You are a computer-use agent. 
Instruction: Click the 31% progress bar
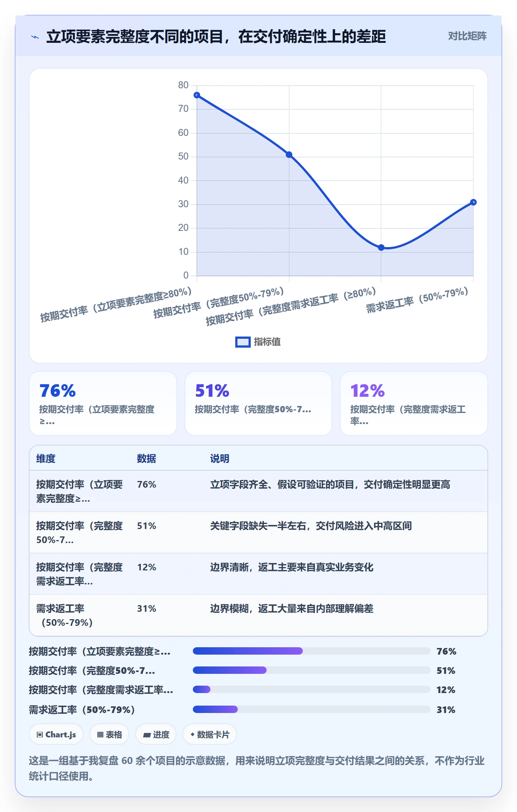tap(311, 709)
